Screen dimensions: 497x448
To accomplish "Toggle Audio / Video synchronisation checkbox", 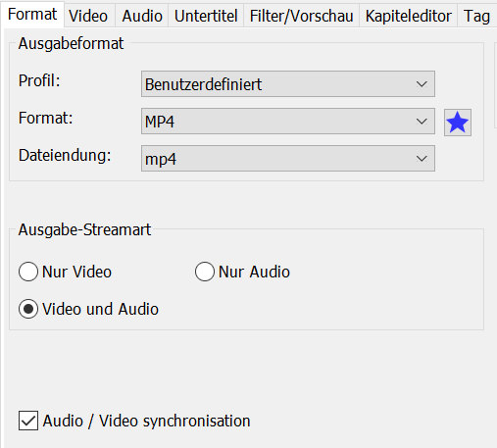I will (x=28, y=421).
